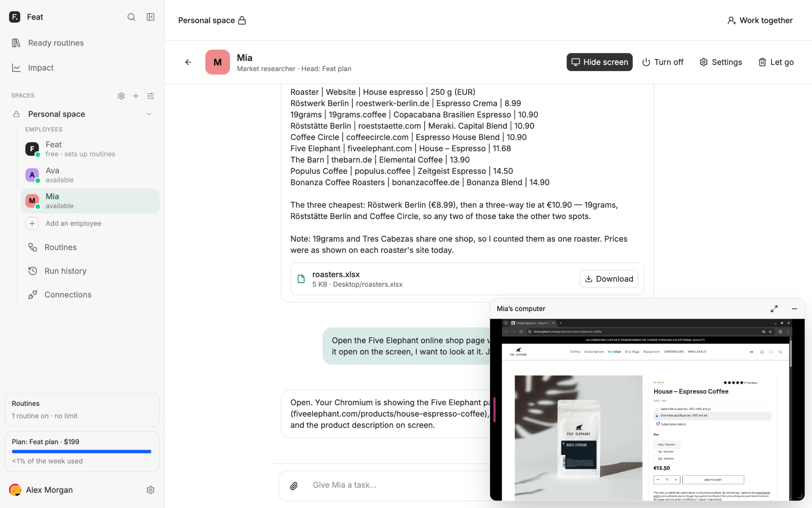Minimize Mia's computer panel
812x508 pixels.
[x=795, y=309]
